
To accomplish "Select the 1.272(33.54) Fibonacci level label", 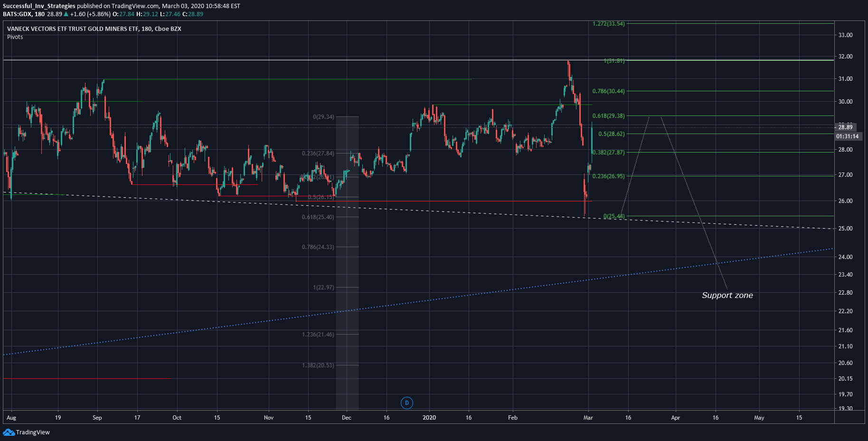I will [x=608, y=24].
